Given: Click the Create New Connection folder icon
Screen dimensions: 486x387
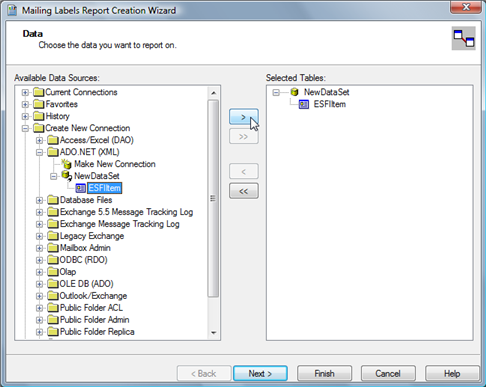Looking at the screenshot, I should point(39,128).
